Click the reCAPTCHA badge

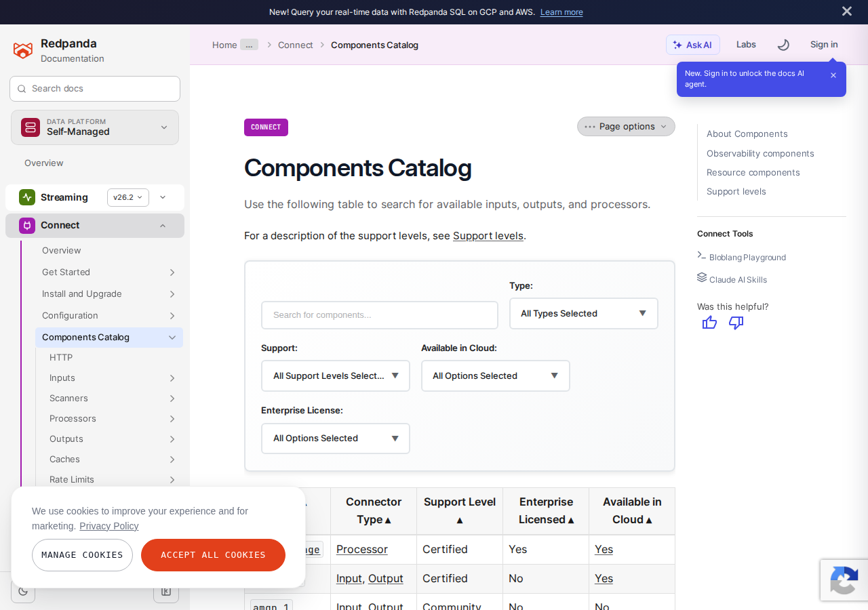click(844, 580)
